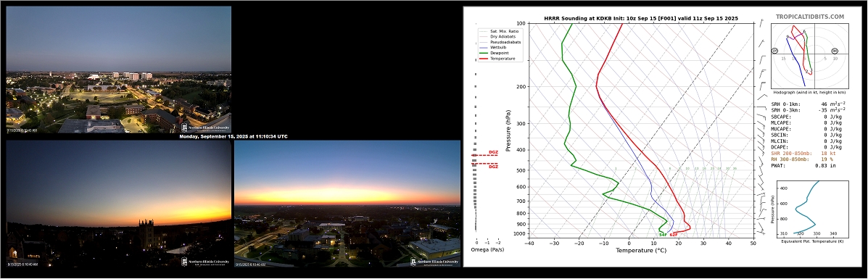
Task: Click the top-left campus webcam image
Action: [x=118, y=69]
